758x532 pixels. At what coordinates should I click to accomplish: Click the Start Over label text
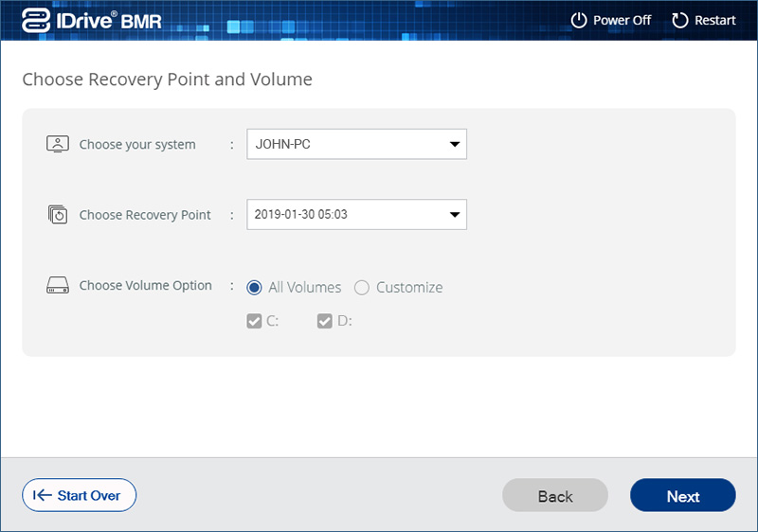pyautogui.click(x=88, y=495)
